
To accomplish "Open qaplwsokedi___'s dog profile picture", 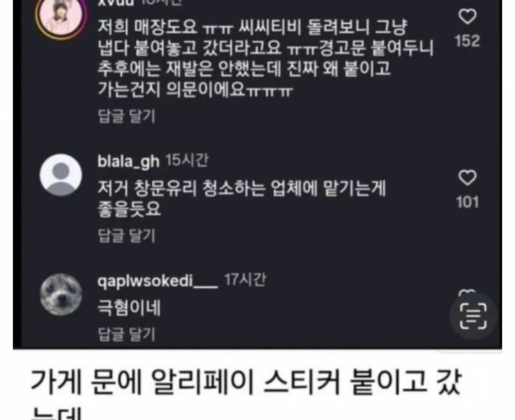I will pyautogui.click(x=61, y=295).
